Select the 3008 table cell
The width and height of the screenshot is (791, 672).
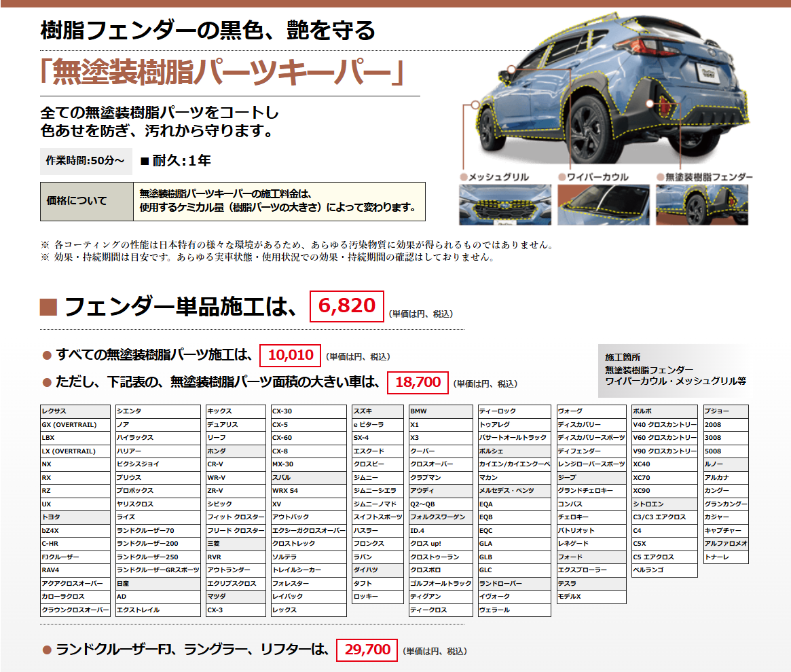726,438
